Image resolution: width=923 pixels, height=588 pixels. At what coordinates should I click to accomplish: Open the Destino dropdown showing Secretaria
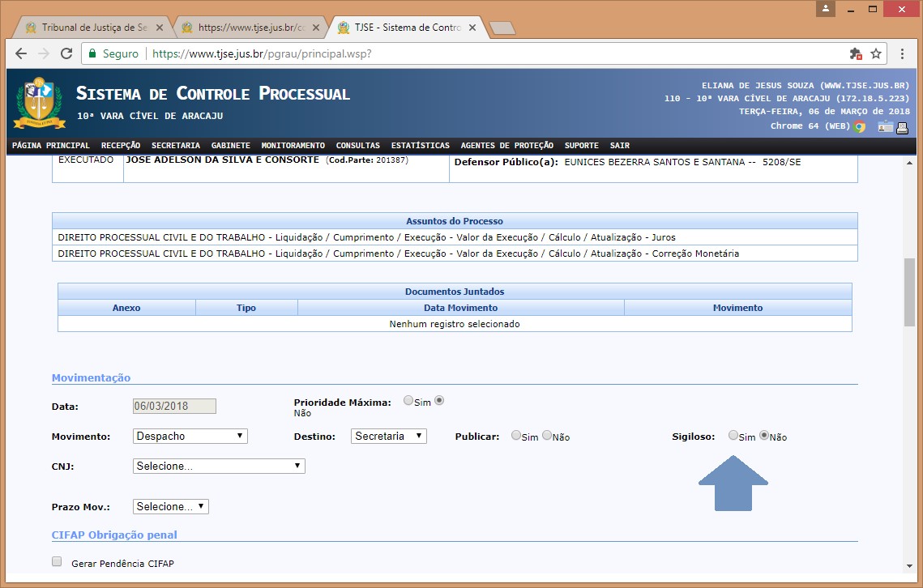[389, 436]
